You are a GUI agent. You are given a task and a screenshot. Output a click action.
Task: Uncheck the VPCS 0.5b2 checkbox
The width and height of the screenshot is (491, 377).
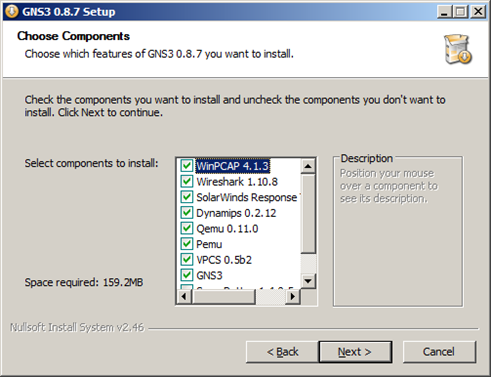tap(187, 260)
